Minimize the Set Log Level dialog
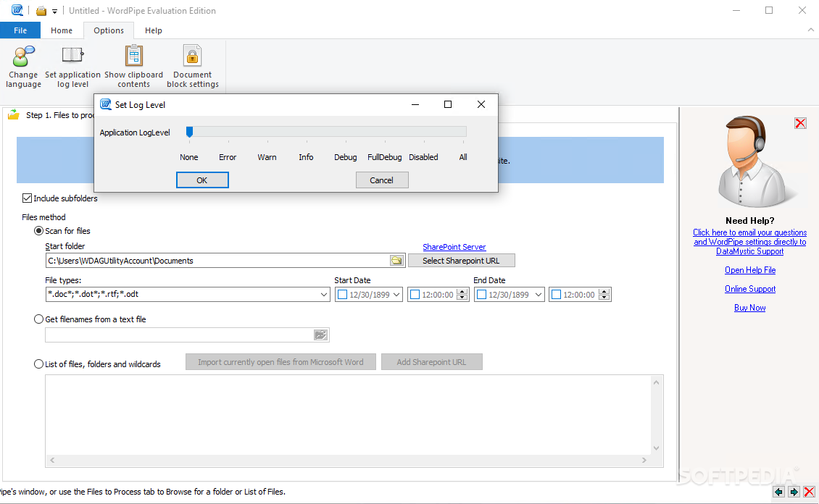Image resolution: width=819 pixels, height=504 pixels. (415, 104)
